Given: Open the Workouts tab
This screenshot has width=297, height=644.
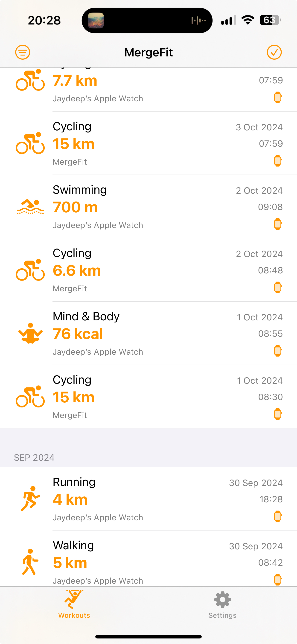Looking at the screenshot, I should [74, 605].
